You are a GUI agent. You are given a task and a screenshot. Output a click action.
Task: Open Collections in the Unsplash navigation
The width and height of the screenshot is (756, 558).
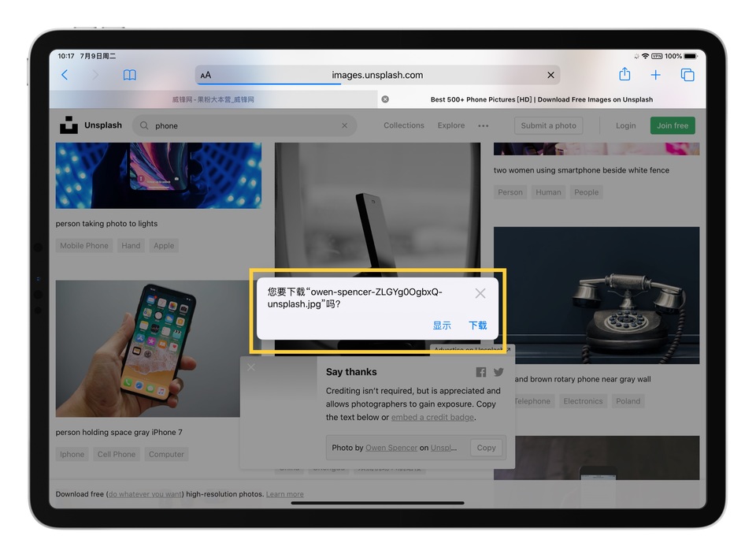(x=403, y=125)
